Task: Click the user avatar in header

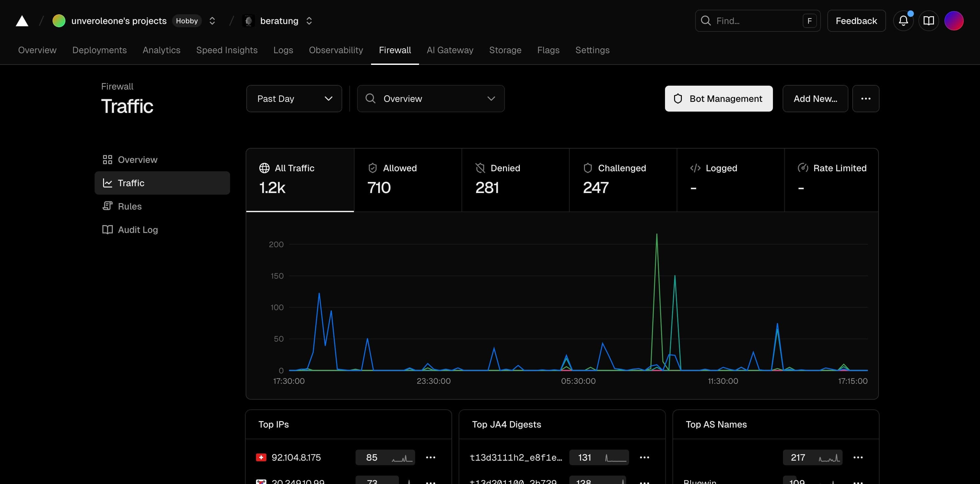Action: pyautogui.click(x=954, y=21)
